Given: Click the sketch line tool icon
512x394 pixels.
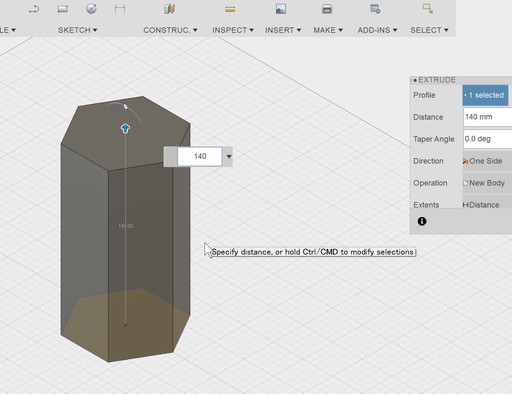Looking at the screenshot, I should point(34,9).
